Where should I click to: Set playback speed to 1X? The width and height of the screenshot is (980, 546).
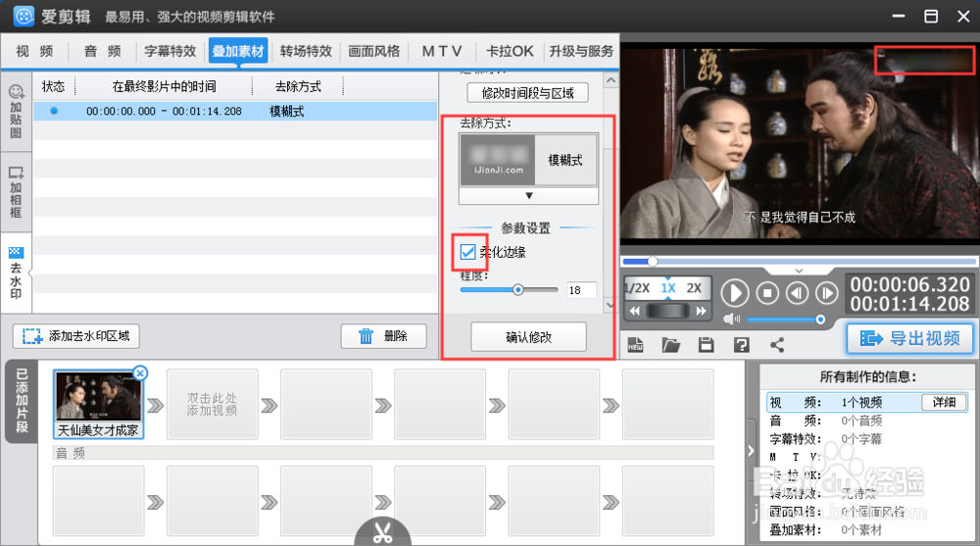pyautogui.click(x=668, y=288)
